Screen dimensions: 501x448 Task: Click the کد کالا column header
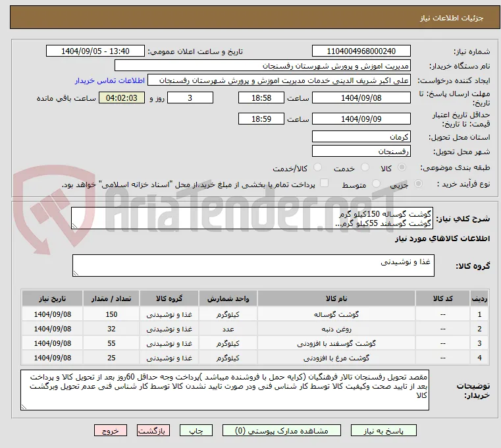(x=442, y=298)
